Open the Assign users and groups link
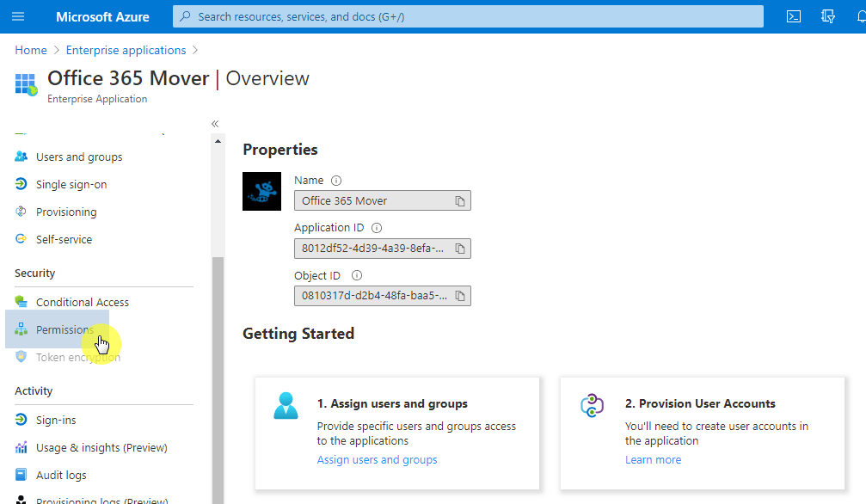This screenshot has width=866, height=504. pyautogui.click(x=377, y=460)
